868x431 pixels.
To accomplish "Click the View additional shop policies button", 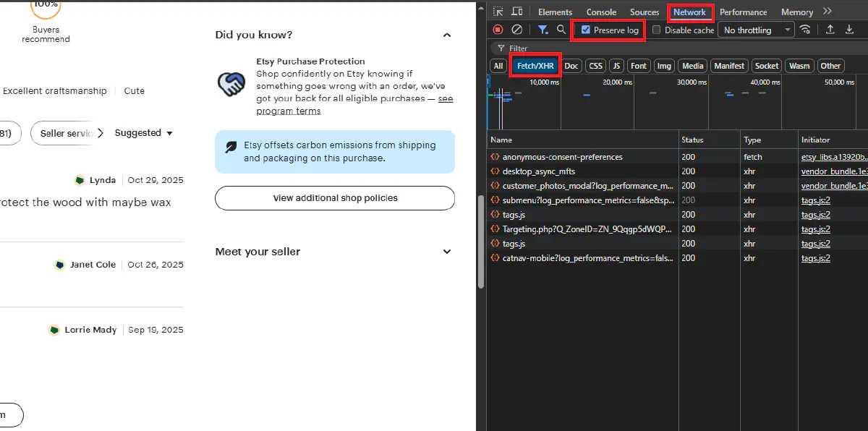I will pos(334,197).
